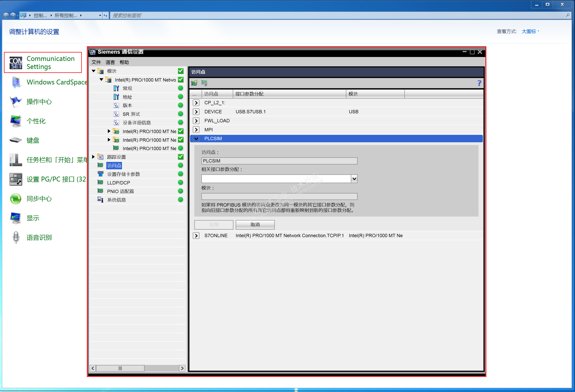Viewport: 575px width, 392px height.
Task: Expand the 跟踪设置 tree node
Action: tap(93, 157)
